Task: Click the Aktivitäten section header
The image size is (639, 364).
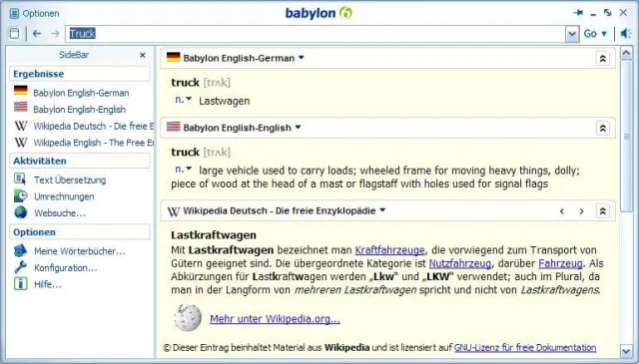Action: tap(80, 161)
